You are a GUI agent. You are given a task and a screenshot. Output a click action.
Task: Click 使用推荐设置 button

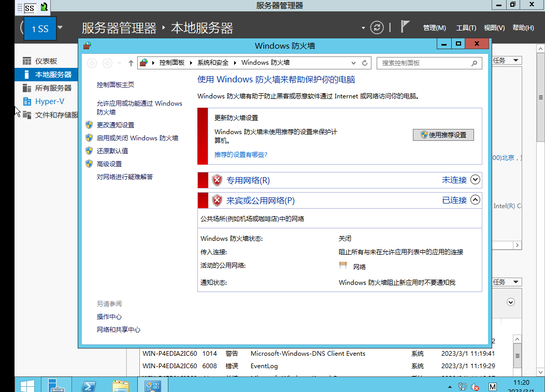coord(443,135)
